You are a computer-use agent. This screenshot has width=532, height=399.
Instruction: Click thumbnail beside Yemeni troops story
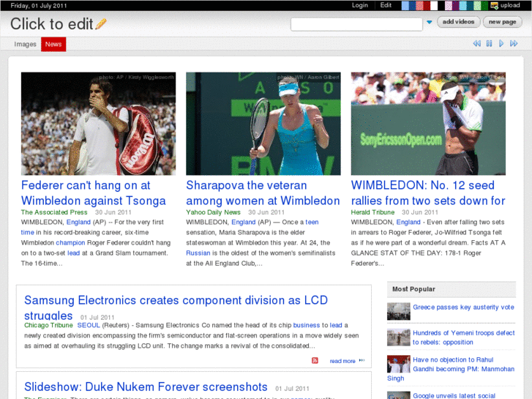399,338
